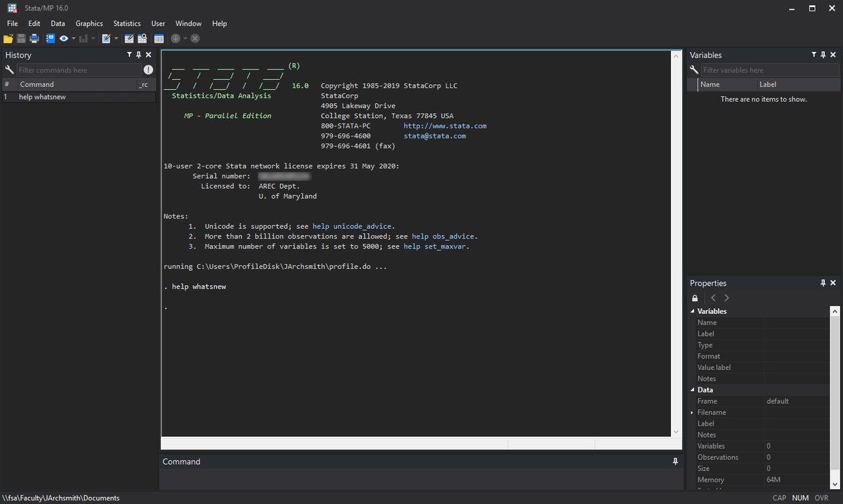
Task: Open the http://www.stata.com link
Action: [x=445, y=126]
